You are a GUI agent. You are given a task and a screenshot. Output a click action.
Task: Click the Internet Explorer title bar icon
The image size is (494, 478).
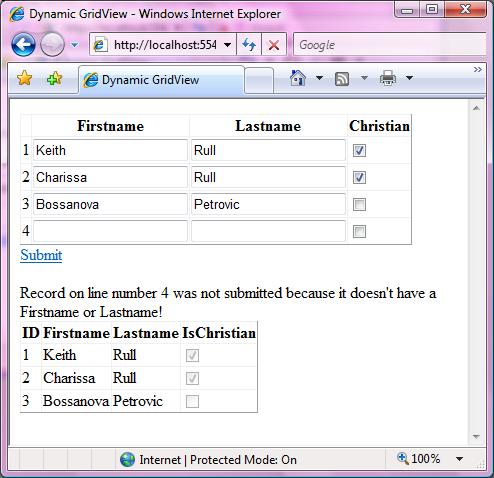16,14
